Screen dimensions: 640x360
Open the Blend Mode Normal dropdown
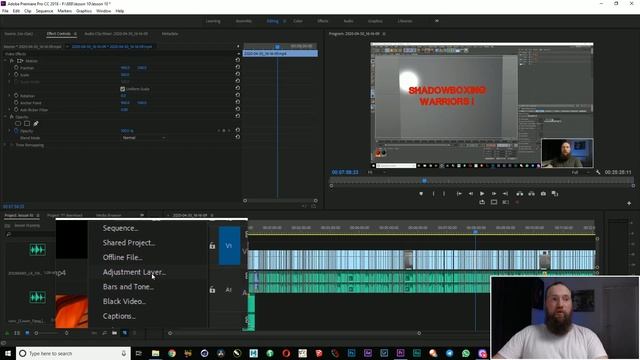[143, 138]
